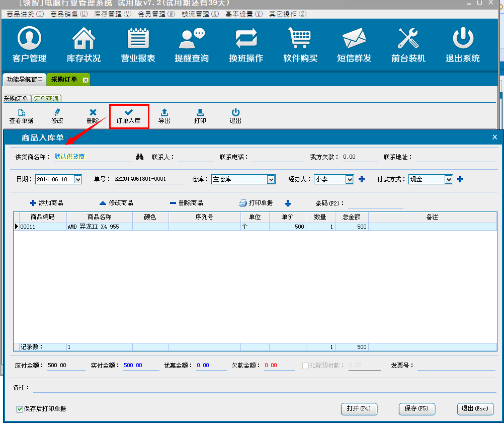The width and height of the screenshot is (504, 423).
Task: Expand the 日期 date dropdown
Action: click(77, 179)
